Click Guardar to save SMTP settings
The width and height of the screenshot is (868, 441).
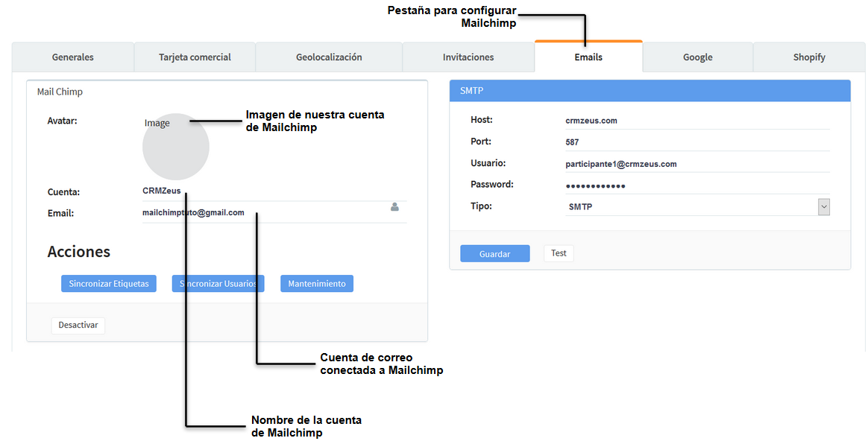click(x=495, y=253)
